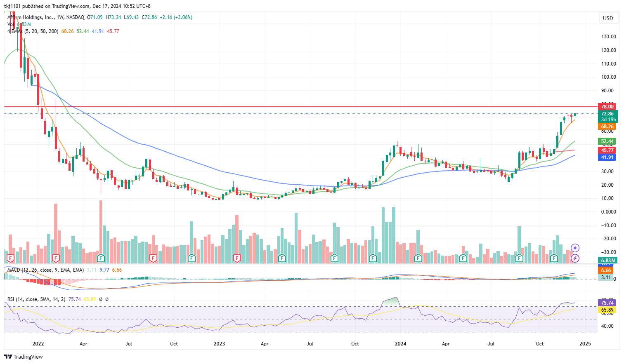Click the green 52.44 EMA price label
The width and height of the screenshot is (624, 364).
[607, 141]
